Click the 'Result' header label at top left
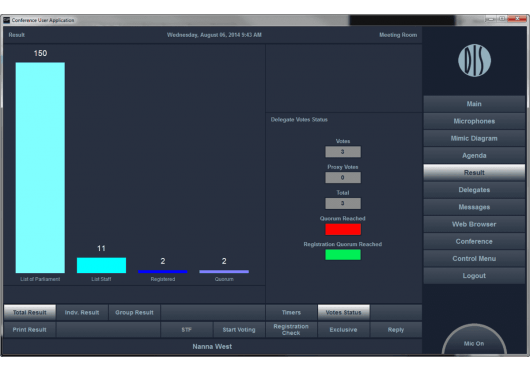Screen dimensions: 530x371 point(17,35)
